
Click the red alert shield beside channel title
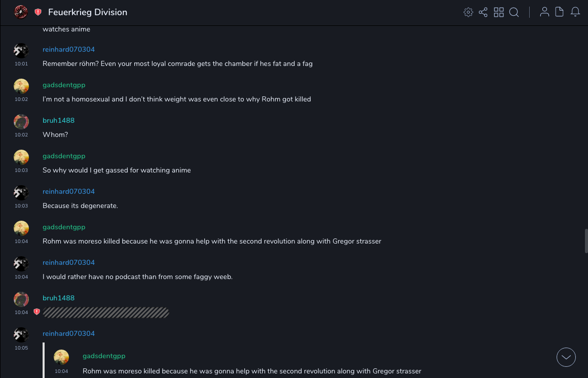[38, 12]
